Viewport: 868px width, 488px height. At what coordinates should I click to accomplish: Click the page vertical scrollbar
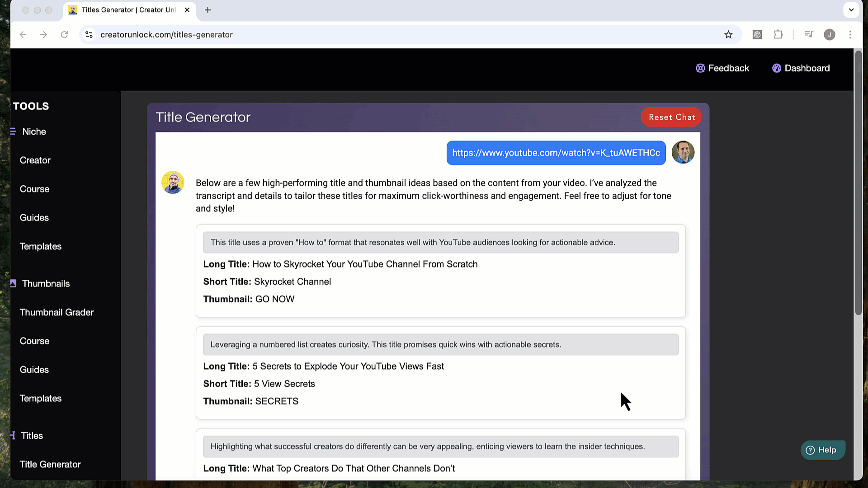pyautogui.click(x=859, y=183)
